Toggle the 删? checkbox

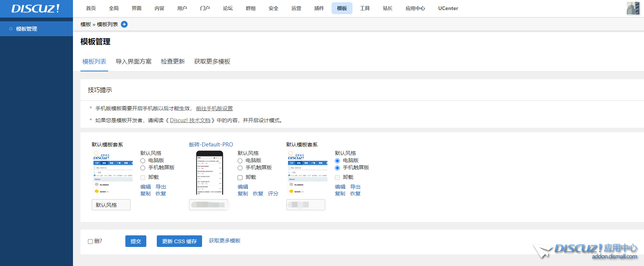(x=90, y=241)
